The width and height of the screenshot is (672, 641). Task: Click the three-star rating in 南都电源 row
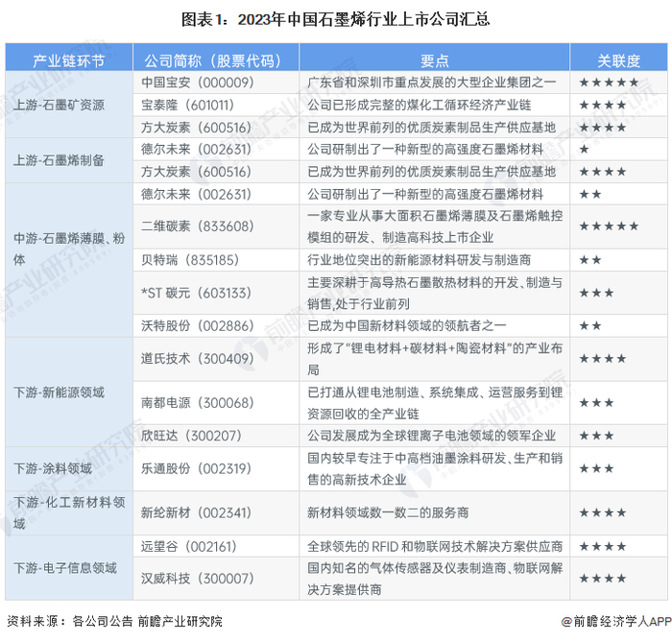[x=596, y=403]
